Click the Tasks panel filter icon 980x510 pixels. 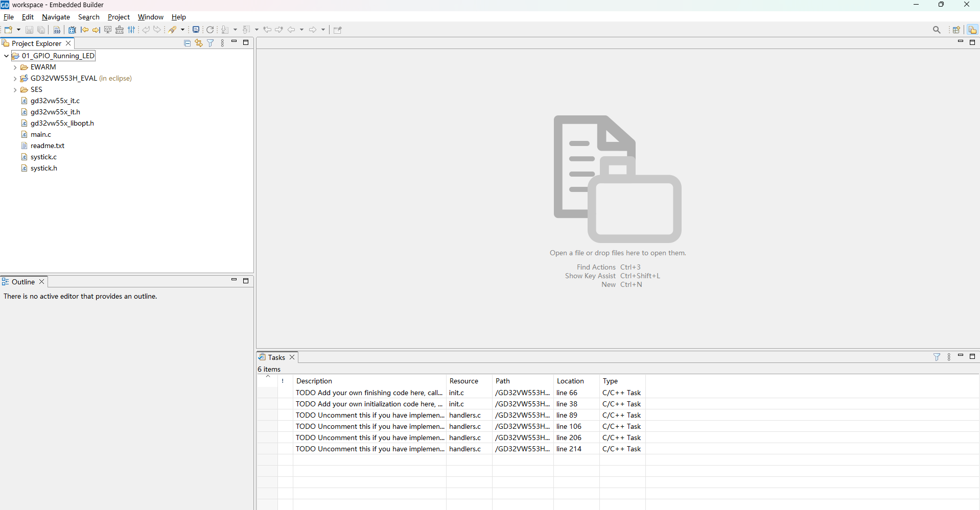click(937, 357)
